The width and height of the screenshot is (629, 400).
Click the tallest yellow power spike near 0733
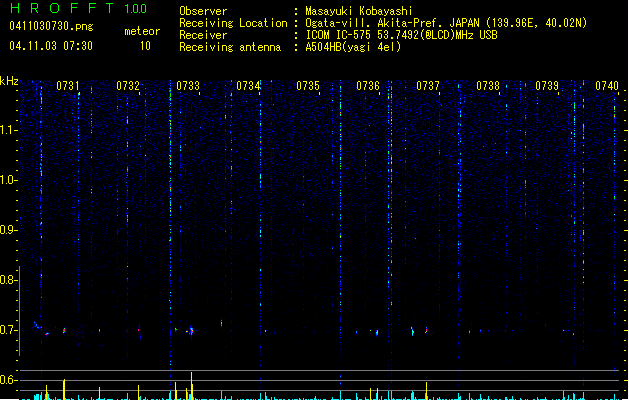coord(191,386)
